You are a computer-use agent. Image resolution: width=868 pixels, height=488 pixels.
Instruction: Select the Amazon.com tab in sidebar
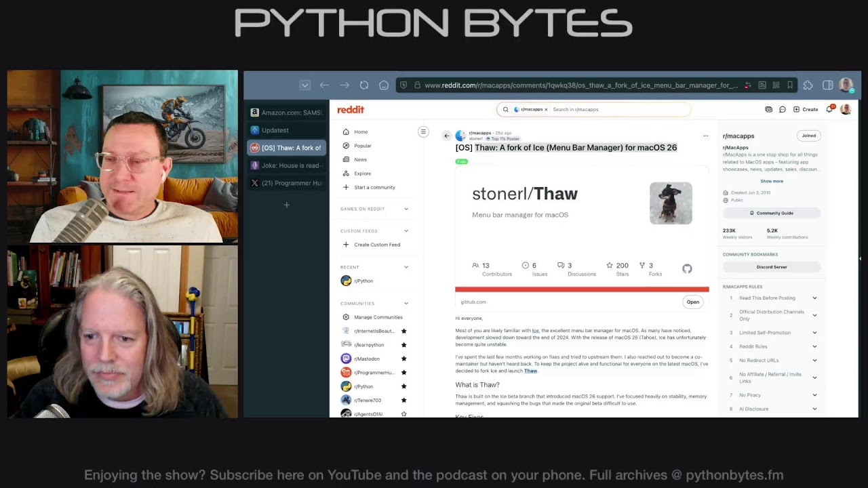[x=286, y=113]
